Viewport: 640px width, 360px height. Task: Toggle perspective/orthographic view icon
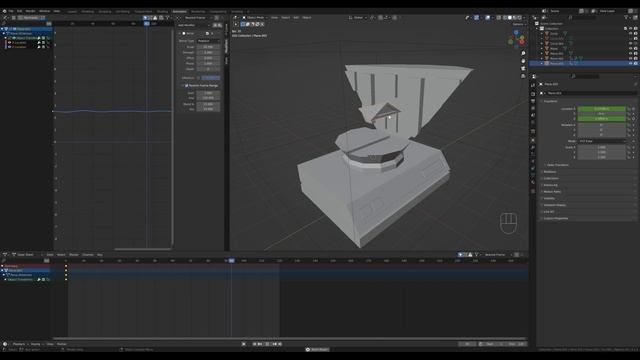pos(523,76)
